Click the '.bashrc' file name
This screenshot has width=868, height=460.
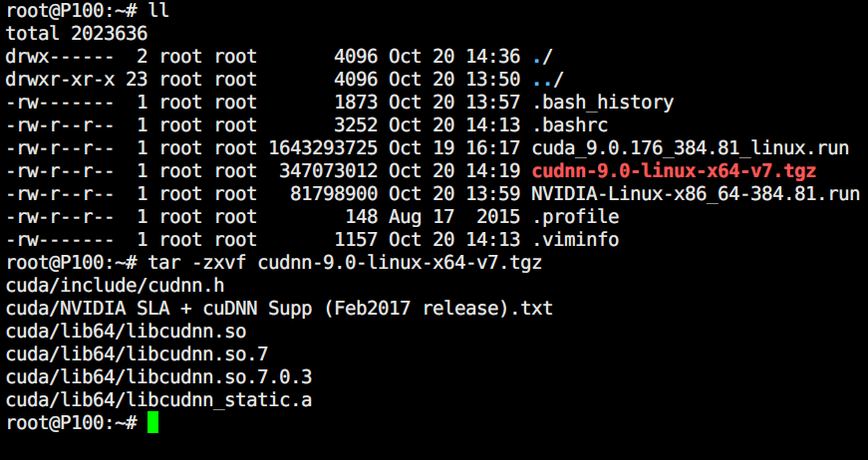tap(570, 125)
